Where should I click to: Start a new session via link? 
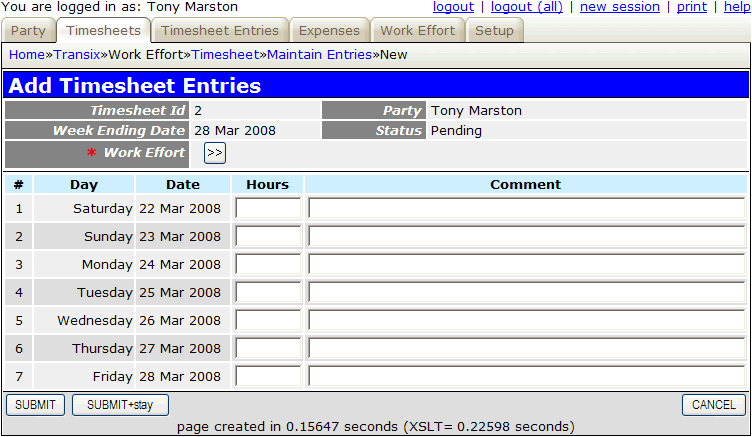tap(619, 7)
